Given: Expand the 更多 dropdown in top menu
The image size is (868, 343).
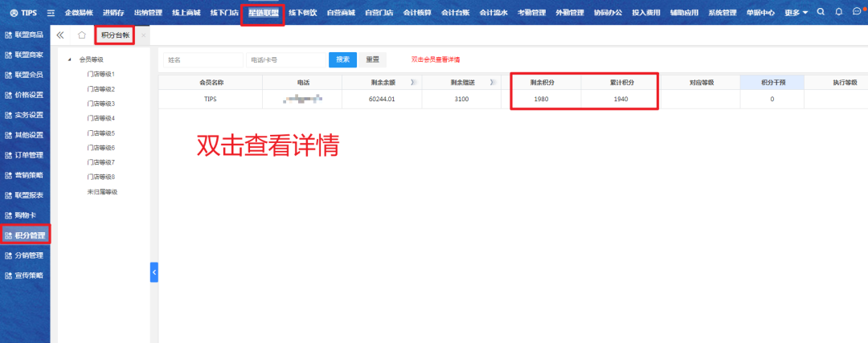Looking at the screenshot, I should tap(796, 13).
